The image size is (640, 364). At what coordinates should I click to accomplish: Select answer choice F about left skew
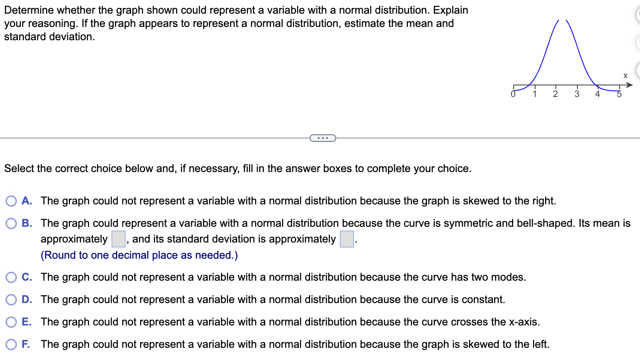[11, 344]
